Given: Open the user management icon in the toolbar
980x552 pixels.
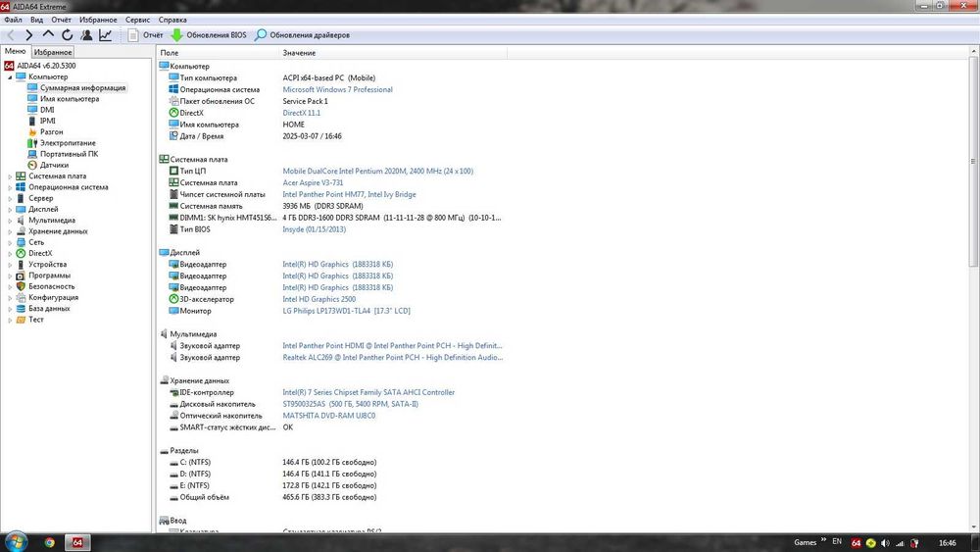Looking at the screenshot, I should pos(86,35).
